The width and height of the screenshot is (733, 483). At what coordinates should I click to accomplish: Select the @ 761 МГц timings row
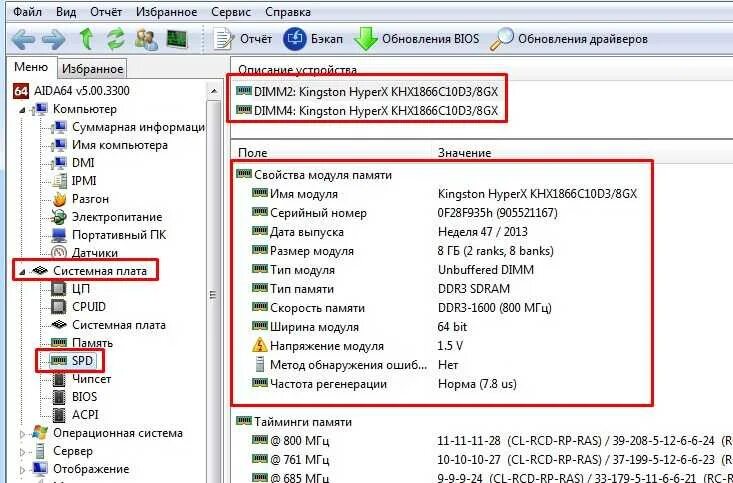[x=492, y=460]
